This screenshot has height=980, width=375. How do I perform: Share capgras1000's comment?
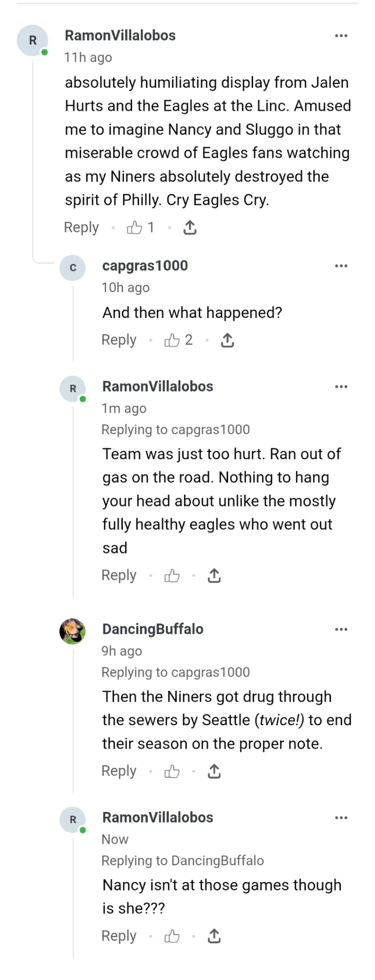tap(227, 340)
